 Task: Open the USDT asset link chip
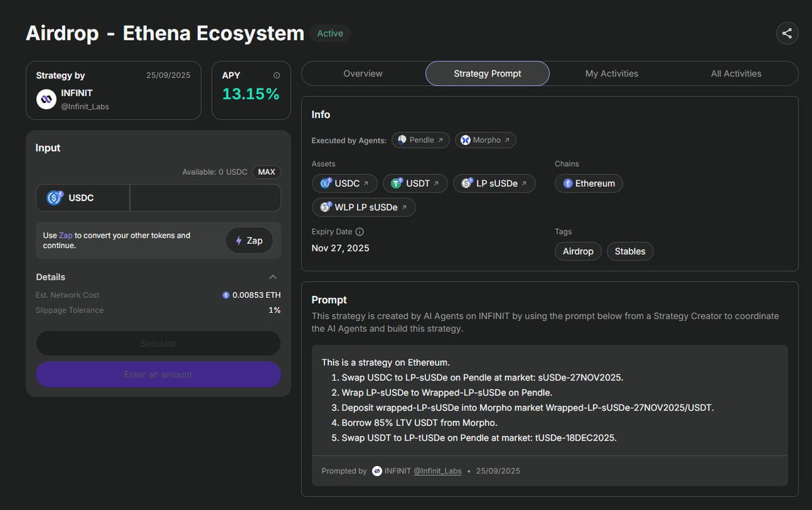click(x=415, y=184)
